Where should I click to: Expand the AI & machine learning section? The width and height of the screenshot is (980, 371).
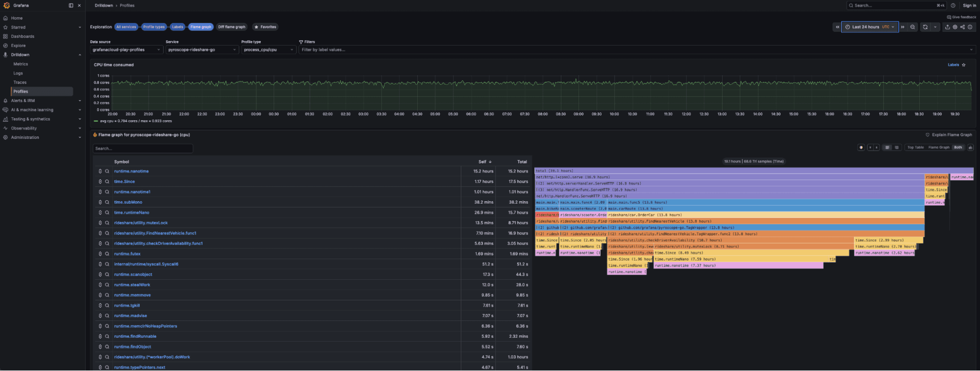[x=80, y=110]
